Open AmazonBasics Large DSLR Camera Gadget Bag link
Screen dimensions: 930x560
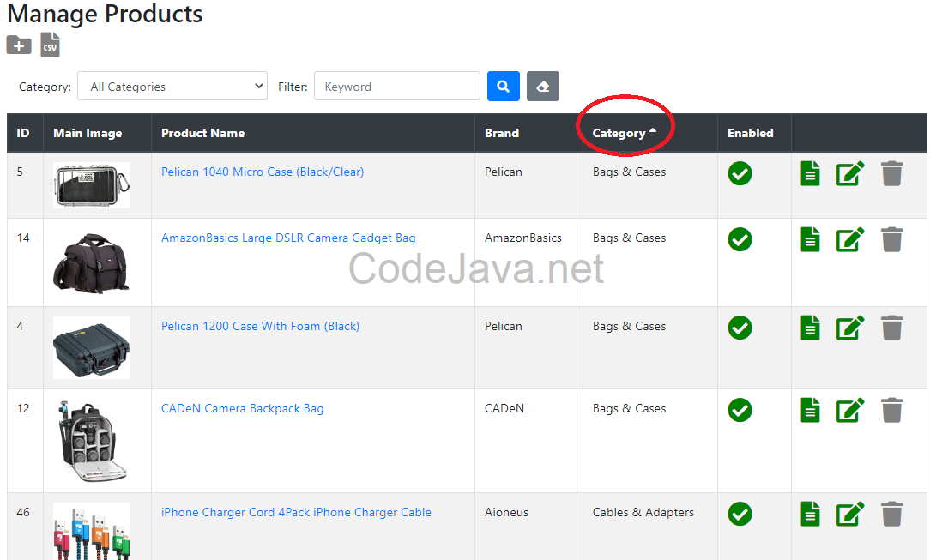[x=288, y=238]
